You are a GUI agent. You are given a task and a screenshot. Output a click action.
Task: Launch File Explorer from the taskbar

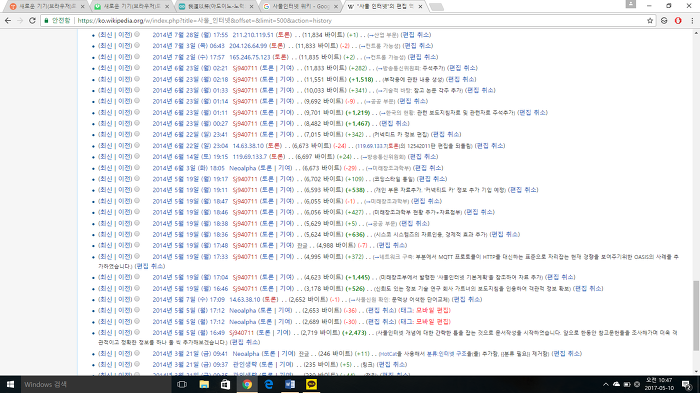click(x=204, y=385)
